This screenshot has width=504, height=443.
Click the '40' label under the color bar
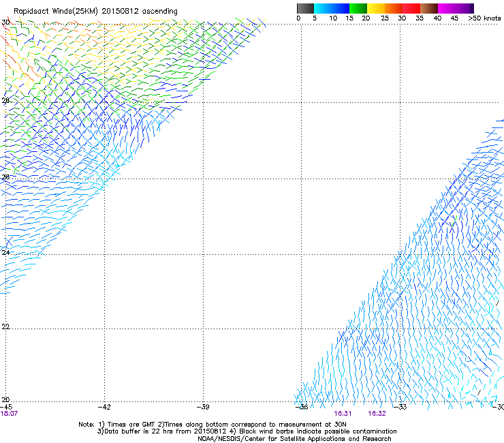tap(437, 18)
